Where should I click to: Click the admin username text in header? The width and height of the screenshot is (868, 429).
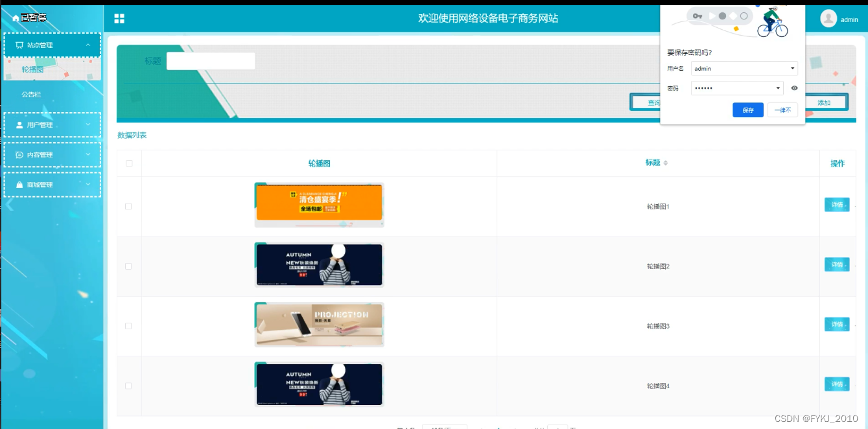point(849,19)
